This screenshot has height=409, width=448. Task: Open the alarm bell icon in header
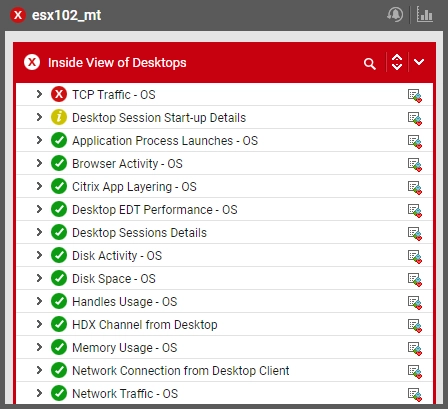395,15
